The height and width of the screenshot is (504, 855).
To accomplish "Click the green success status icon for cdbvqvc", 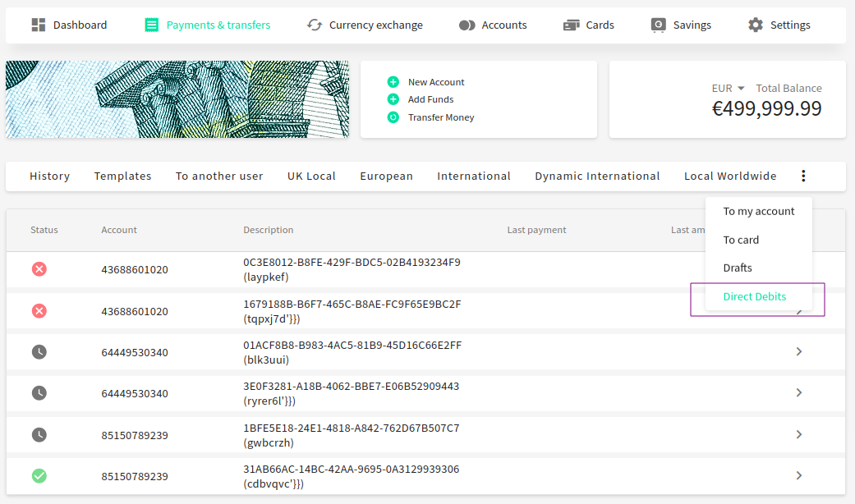I will 39,475.
